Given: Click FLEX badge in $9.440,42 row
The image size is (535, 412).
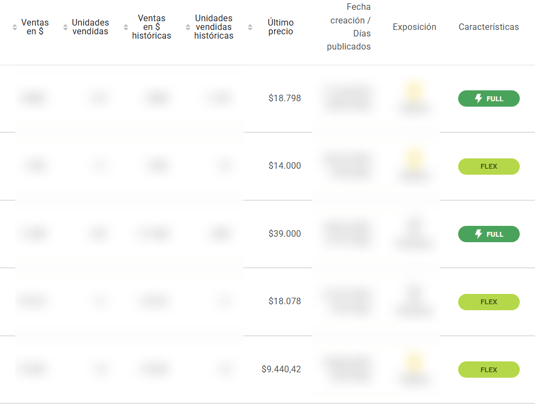Looking at the screenshot, I should point(489,370).
